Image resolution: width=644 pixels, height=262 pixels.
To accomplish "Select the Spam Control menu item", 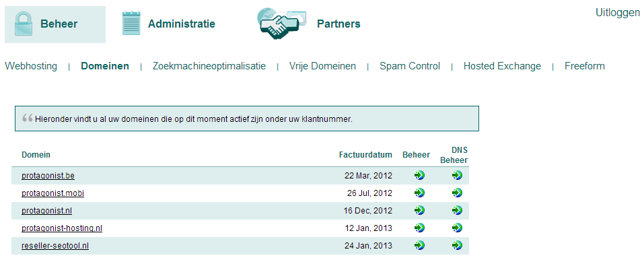I will (410, 66).
